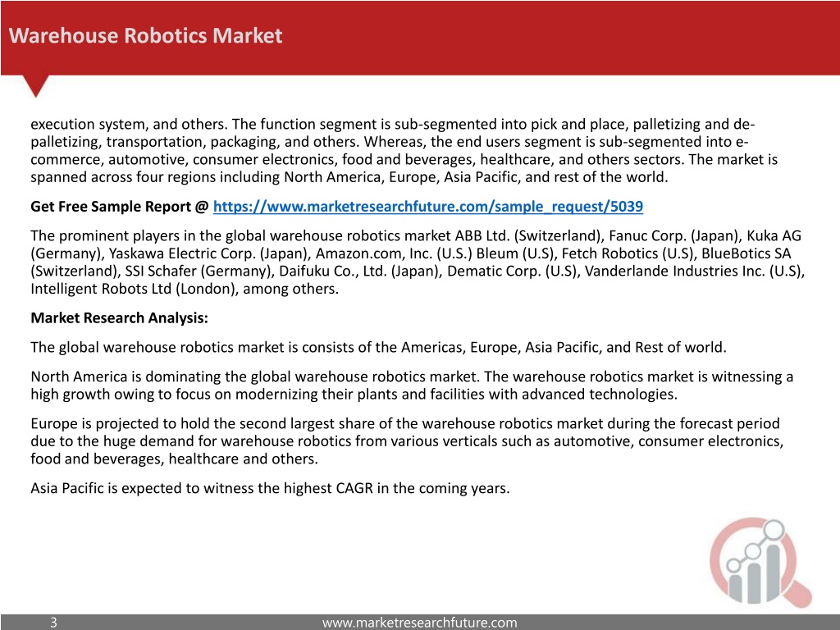Select the Market Research Analysis heading
Image resolution: width=840 pixels, height=630 pixels.
coord(120,318)
